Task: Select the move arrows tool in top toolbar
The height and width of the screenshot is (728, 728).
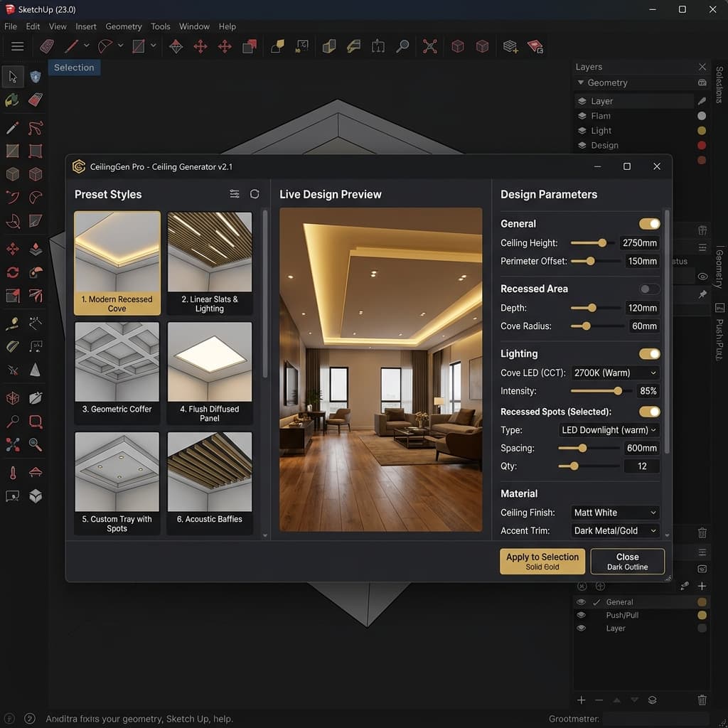Action: pyautogui.click(x=200, y=46)
